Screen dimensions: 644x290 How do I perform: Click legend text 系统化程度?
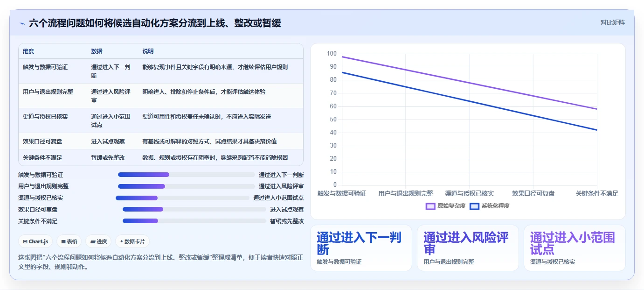point(495,206)
